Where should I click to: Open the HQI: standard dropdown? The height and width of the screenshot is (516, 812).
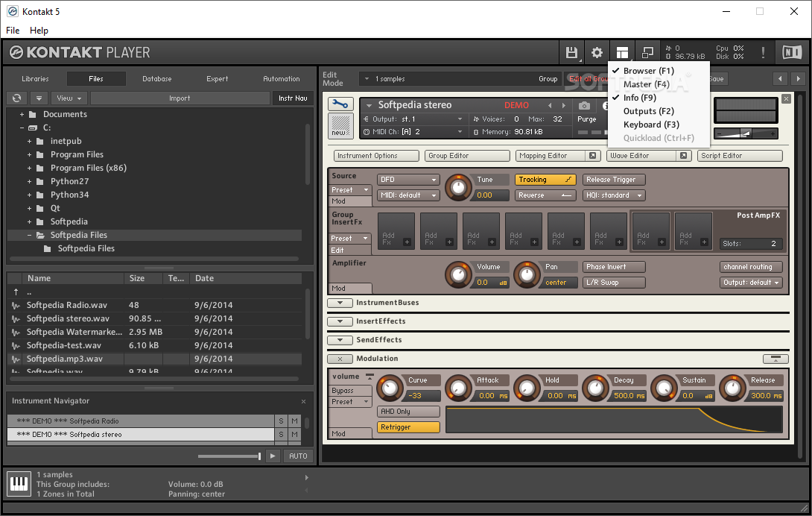point(614,195)
